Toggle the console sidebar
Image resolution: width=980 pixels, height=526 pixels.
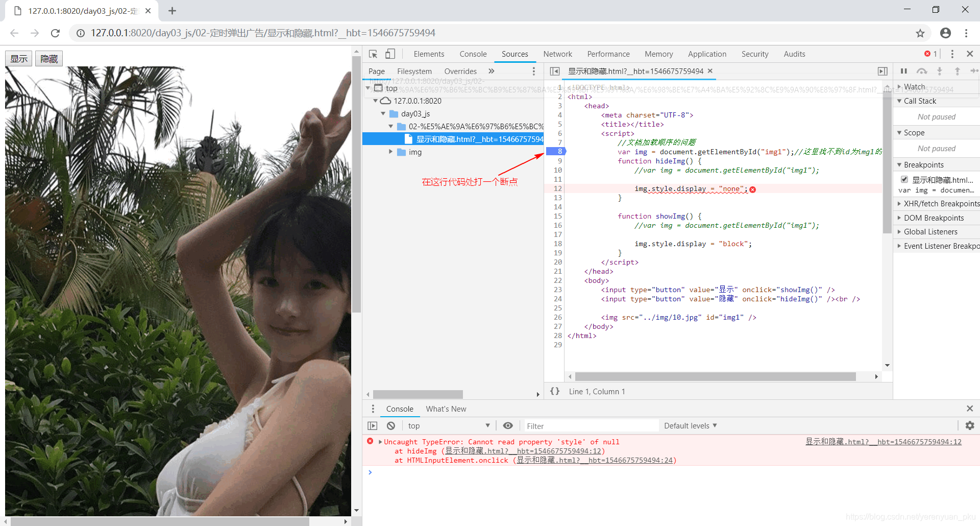tap(373, 425)
